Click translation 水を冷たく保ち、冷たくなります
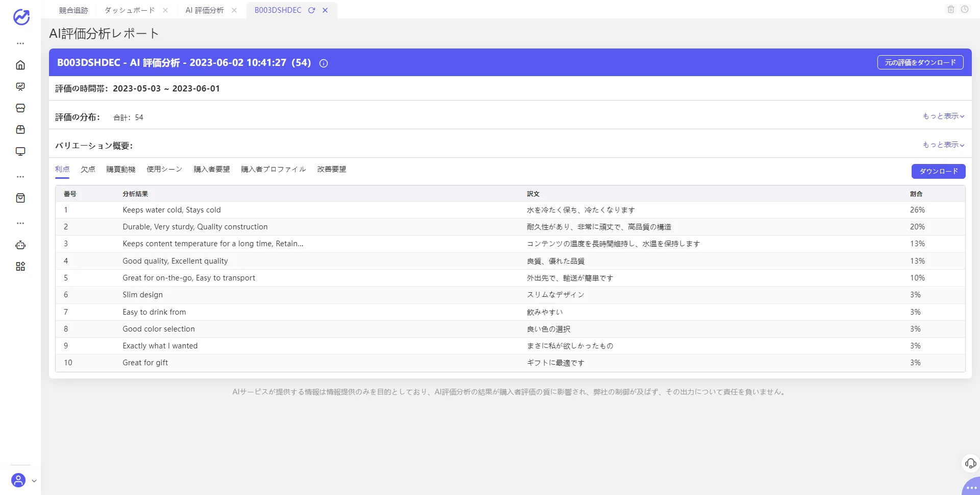Image resolution: width=980 pixels, height=495 pixels. pos(581,210)
